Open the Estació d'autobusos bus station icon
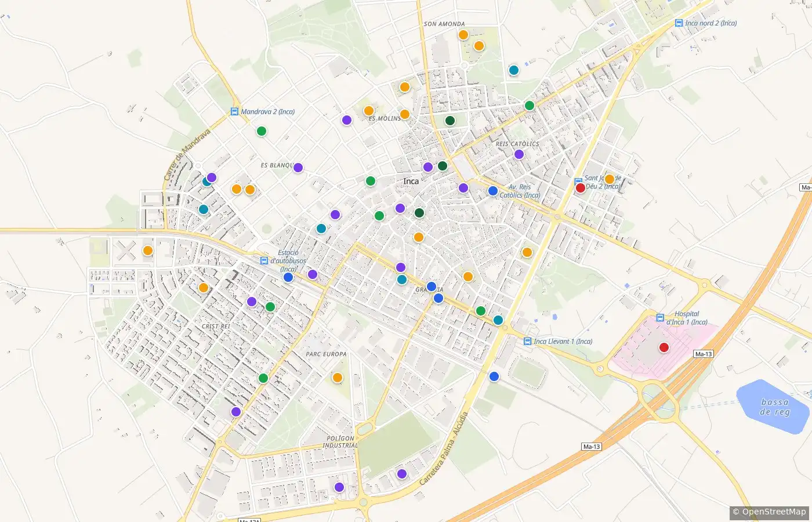Image resolution: width=812 pixels, height=522 pixels. 264,261
